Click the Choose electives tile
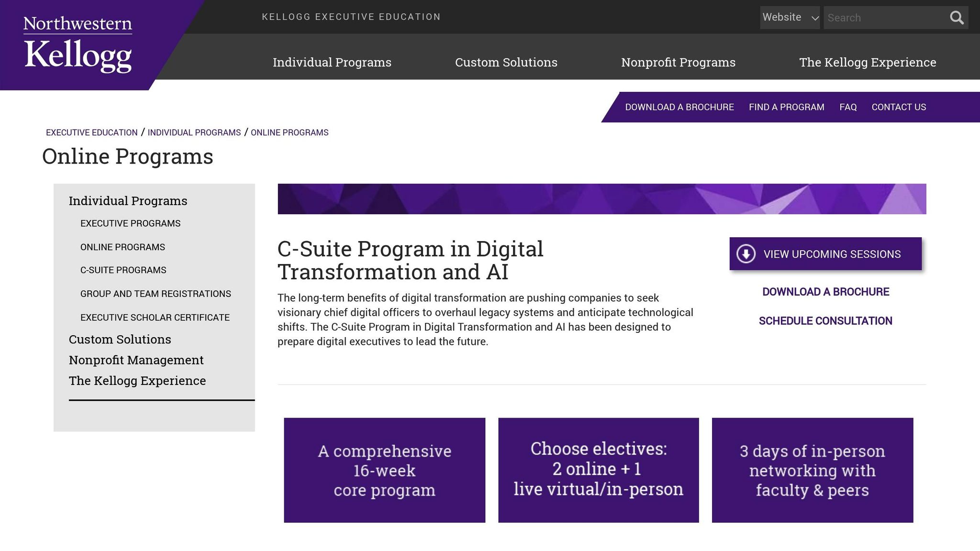This screenshot has height=551, width=980. tap(598, 470)
